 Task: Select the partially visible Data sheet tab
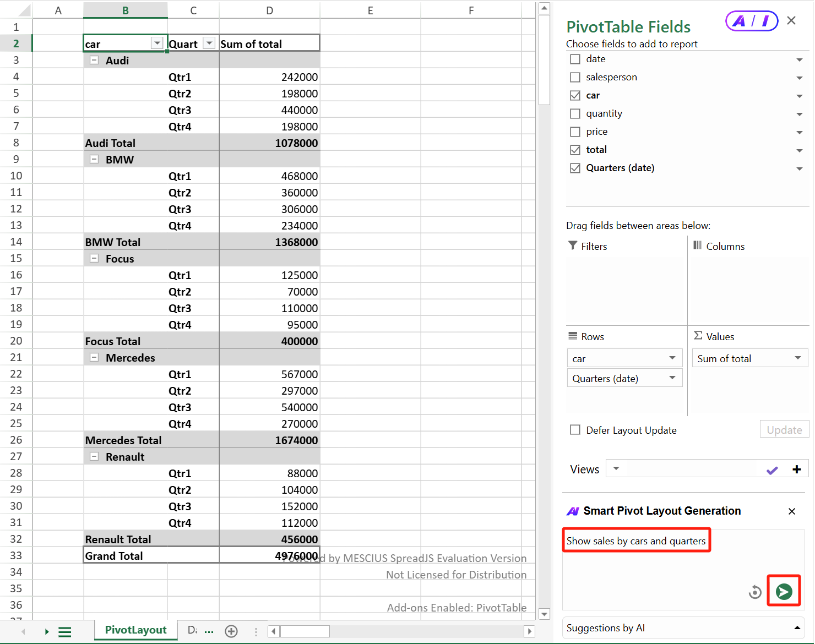(193, 630)
